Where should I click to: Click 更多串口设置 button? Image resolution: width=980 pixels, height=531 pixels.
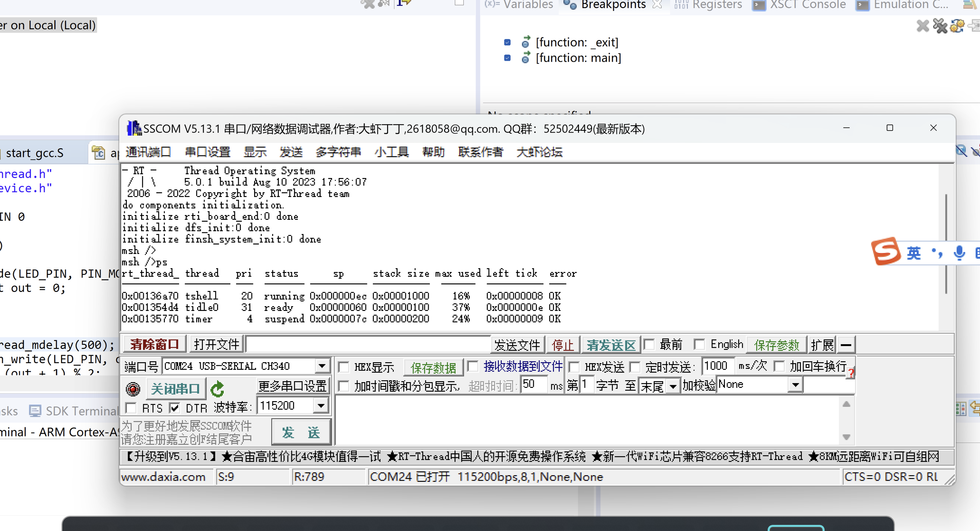tap(292, 386)
